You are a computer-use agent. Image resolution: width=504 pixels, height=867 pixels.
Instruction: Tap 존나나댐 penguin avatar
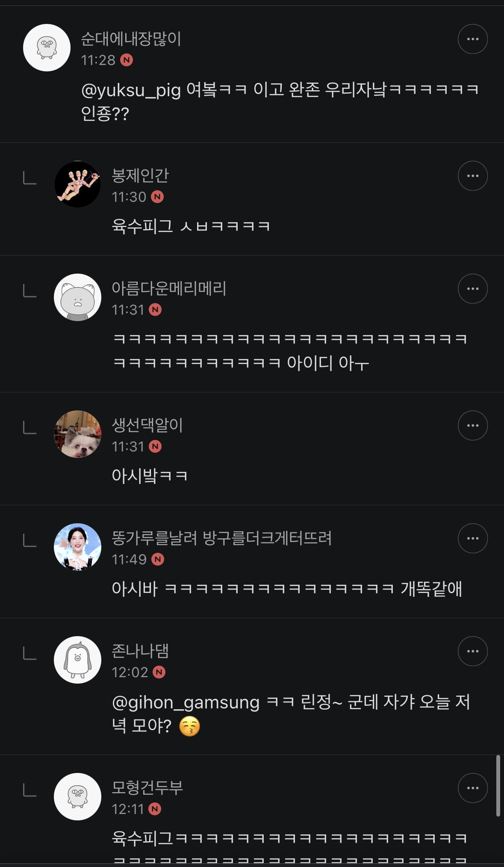pyautogui.click(x=77, y=660)
